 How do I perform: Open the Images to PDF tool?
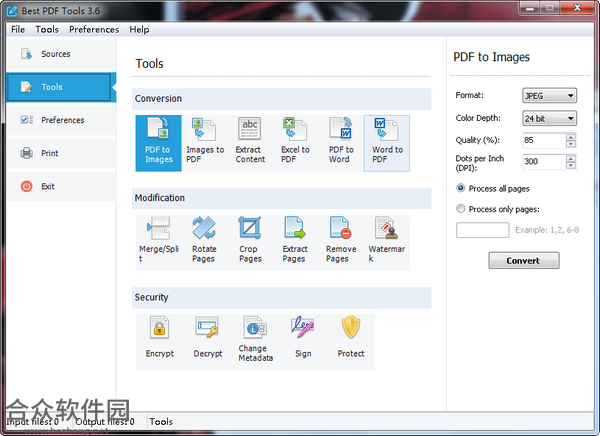click(x=204, y=143)
